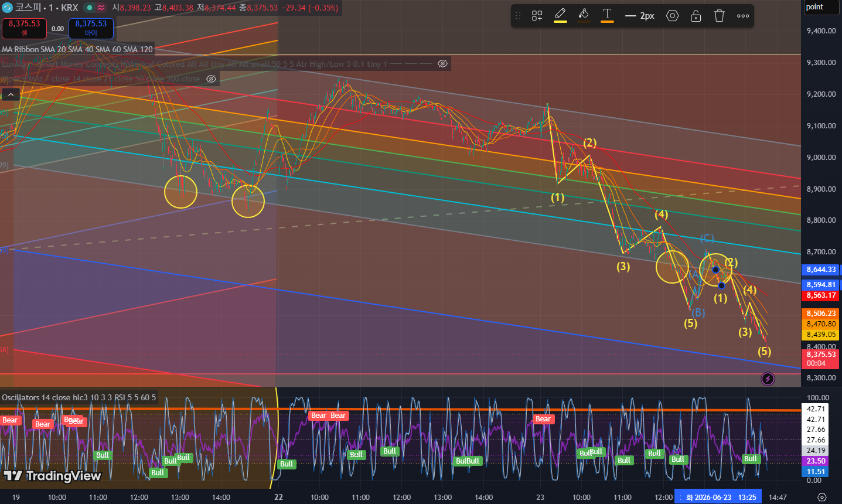Select the text color tool
Image resolution: width=842 pixels, height=504 pixels.
click(x=607, y=16)
